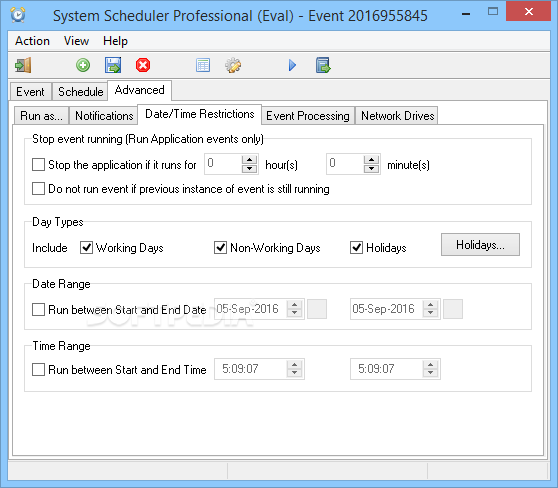Click the exit door toolbar icon

(23, 65)
